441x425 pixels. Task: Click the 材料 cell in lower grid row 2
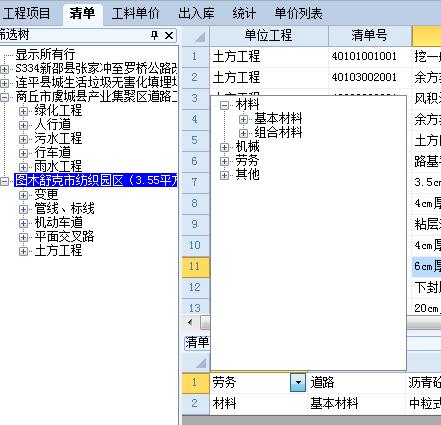[258, 403]
